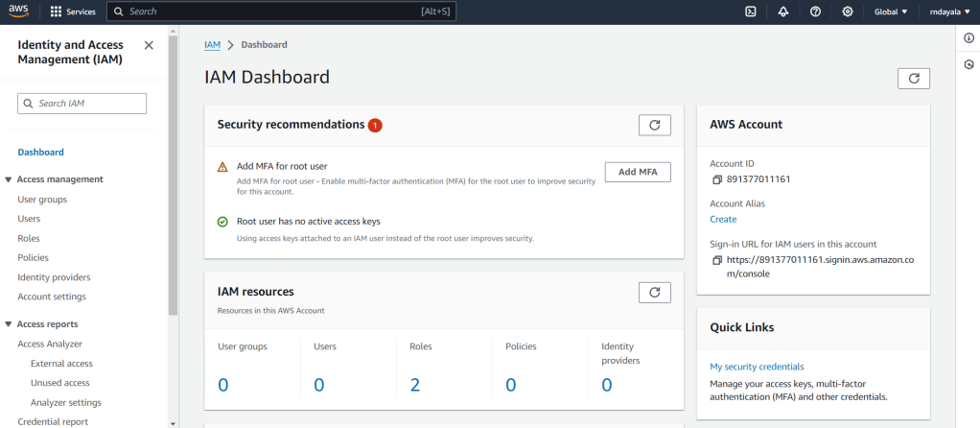Click the Quick Links heading
980x428 pixels.
[x=742, y=327]
